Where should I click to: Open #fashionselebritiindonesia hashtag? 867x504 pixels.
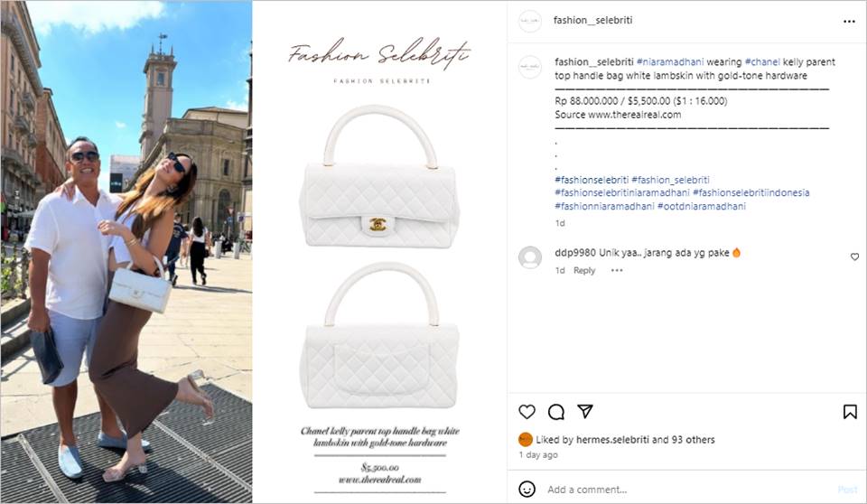coord(750,192)
